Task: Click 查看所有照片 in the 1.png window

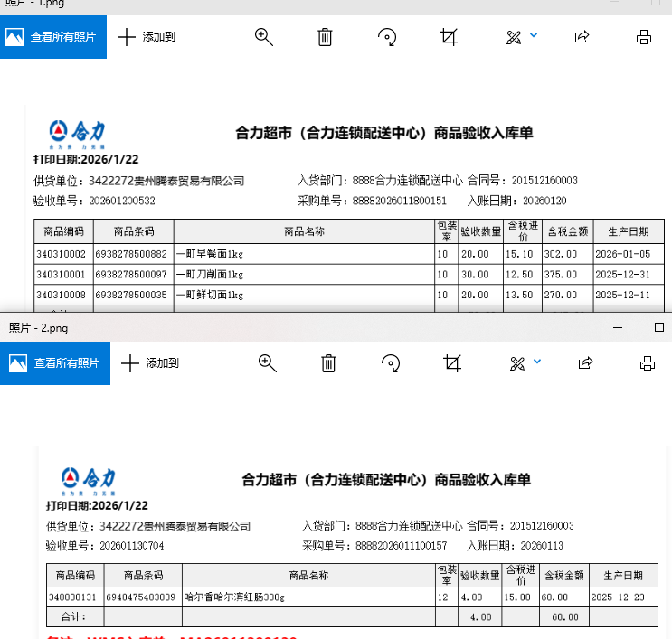Action: pos(53,37)
